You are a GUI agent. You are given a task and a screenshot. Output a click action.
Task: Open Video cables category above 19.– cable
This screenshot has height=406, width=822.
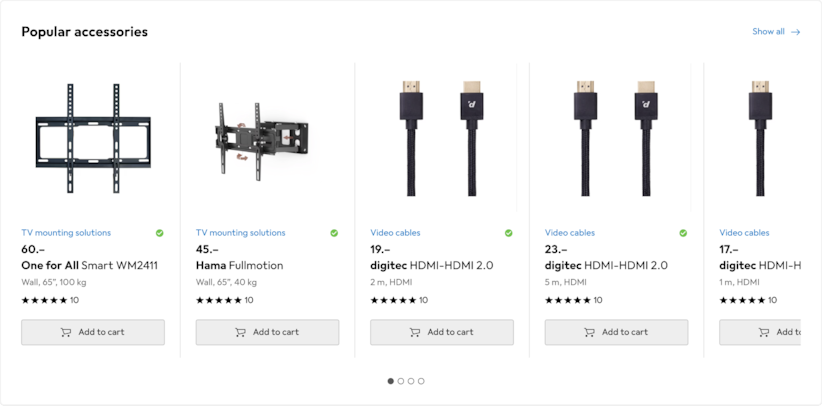tap(395, 233)
